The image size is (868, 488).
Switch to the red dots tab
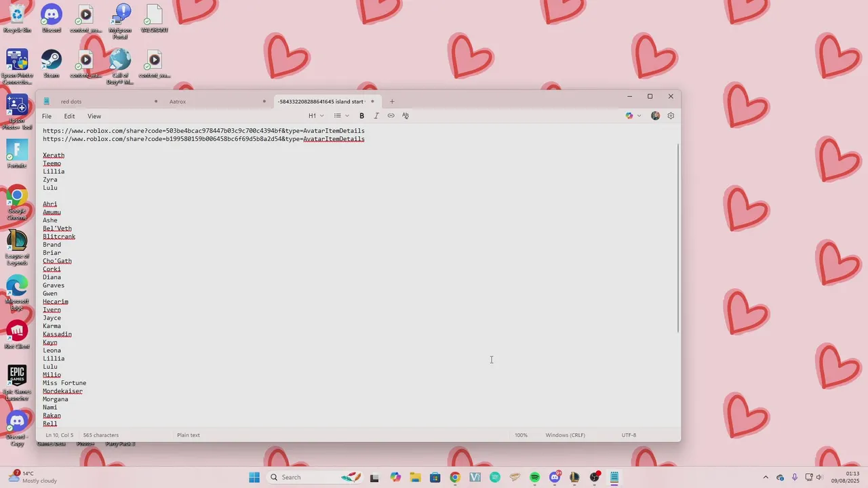(x=100, y=102)
